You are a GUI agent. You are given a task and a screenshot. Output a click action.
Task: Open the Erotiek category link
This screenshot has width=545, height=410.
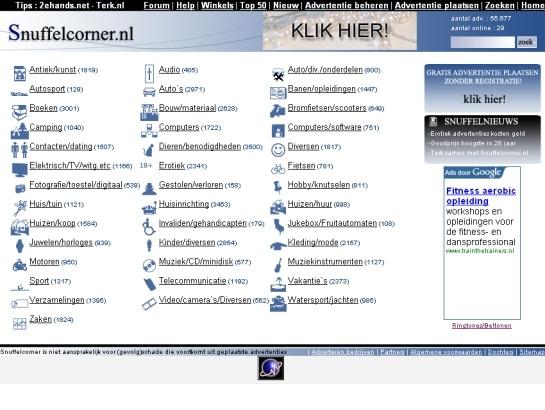point(172,165)
